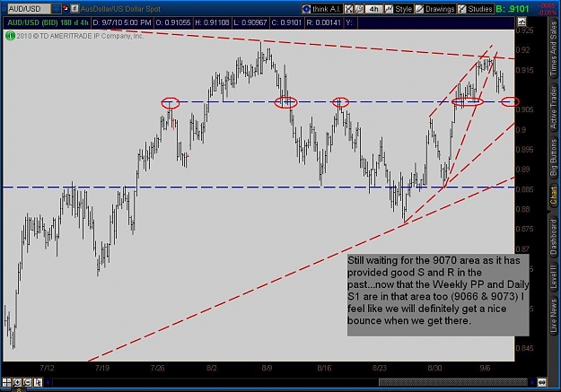This screenshot has width=561, height=392.
Task: Open the Studies menu
Action: 475,9
